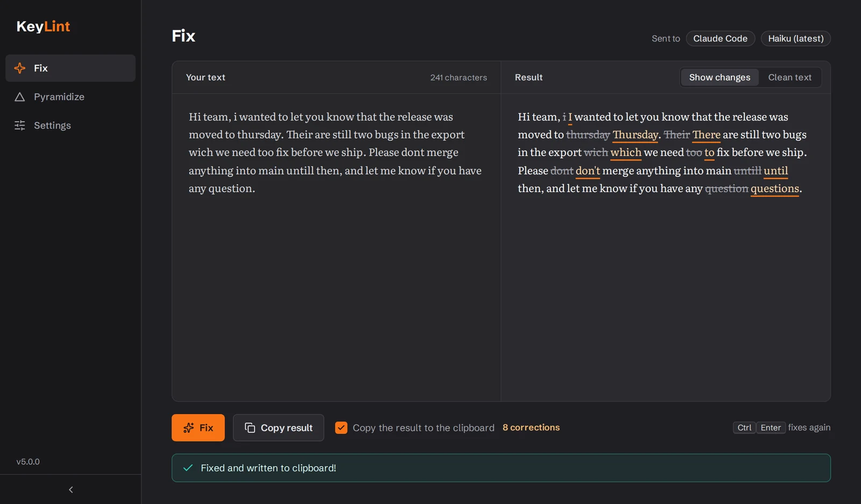This screenshot has height=504, width=861.
Task: Click the corrected word 'don't'
Action: (x=588, y=171)
